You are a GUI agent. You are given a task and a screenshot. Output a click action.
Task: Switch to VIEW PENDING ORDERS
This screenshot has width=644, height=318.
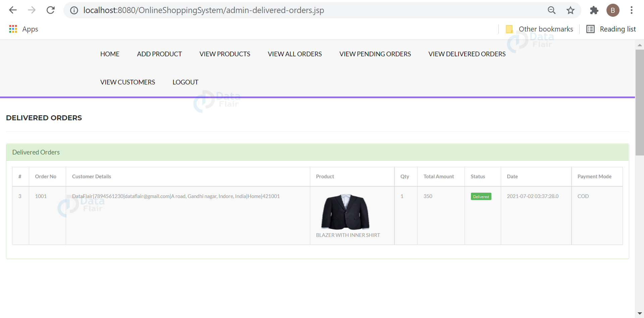pos(375,54)
